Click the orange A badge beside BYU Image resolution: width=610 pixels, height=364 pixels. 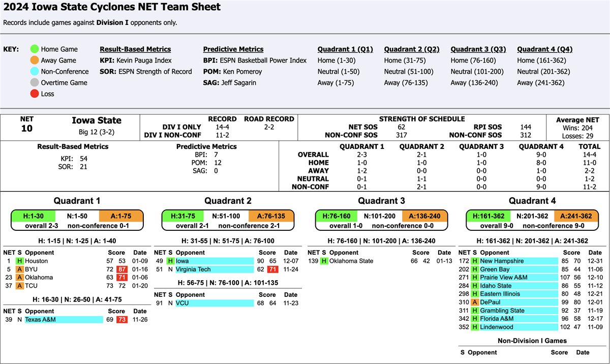(19, 269)
